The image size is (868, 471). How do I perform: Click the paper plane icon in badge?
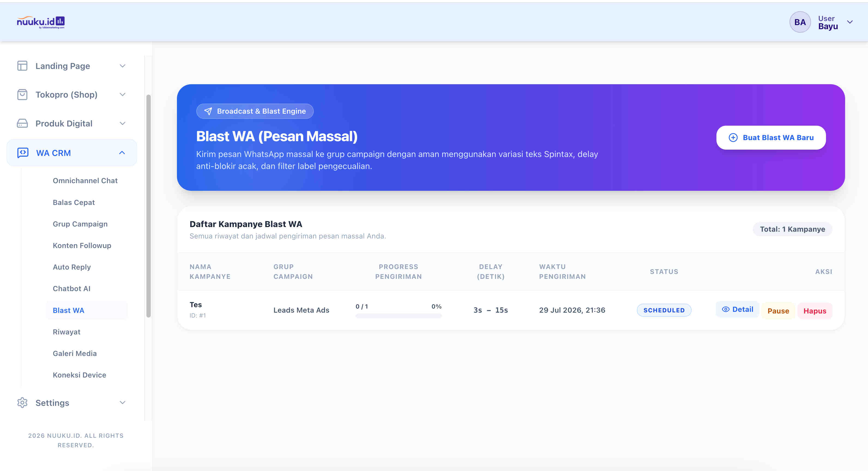coord(208,111)
